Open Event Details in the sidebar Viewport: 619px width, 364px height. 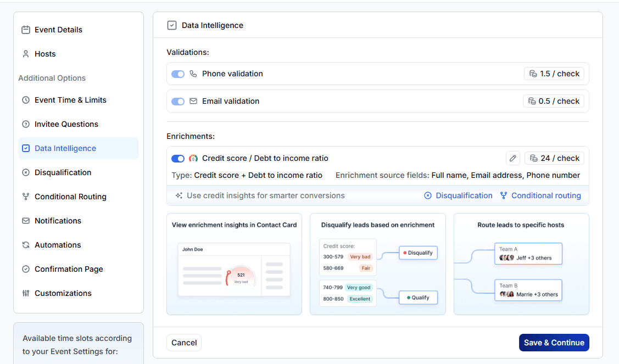(x=58, y=30)
